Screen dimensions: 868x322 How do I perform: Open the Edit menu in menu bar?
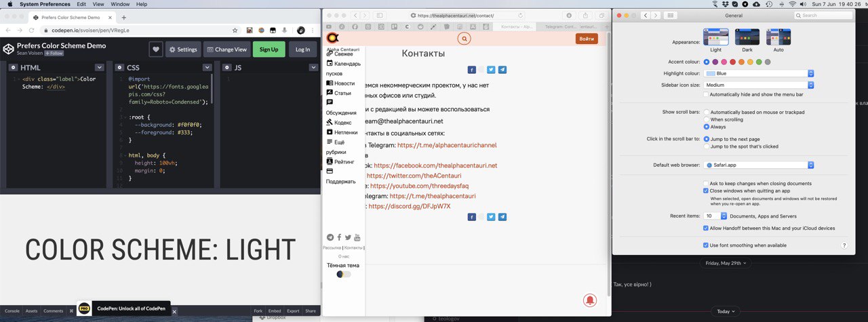(81, 4)
